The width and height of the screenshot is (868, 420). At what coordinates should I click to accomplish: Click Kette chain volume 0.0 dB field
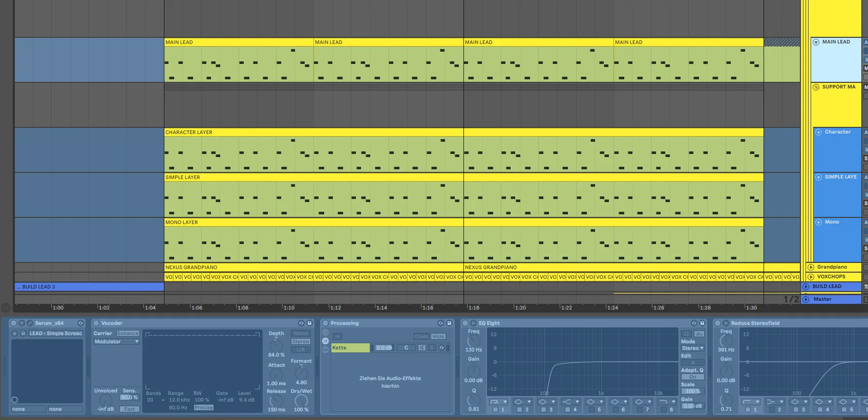click(x=384, y=348)
